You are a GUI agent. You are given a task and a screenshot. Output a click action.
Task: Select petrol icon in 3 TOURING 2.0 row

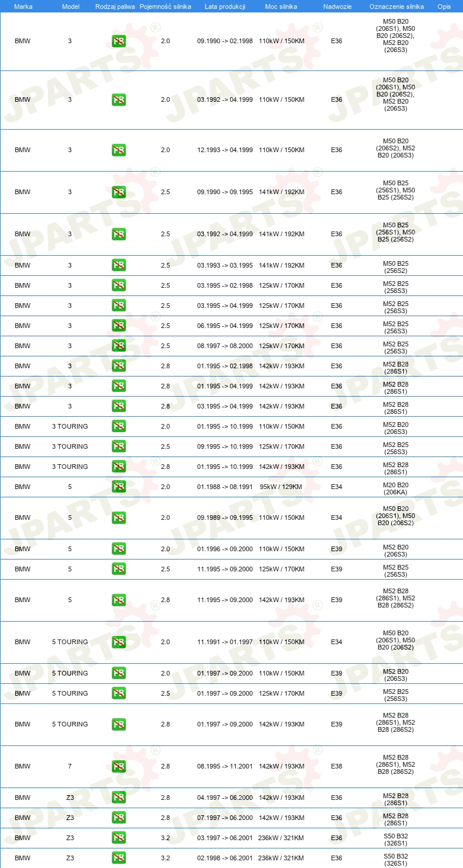(x=118, y=426)
